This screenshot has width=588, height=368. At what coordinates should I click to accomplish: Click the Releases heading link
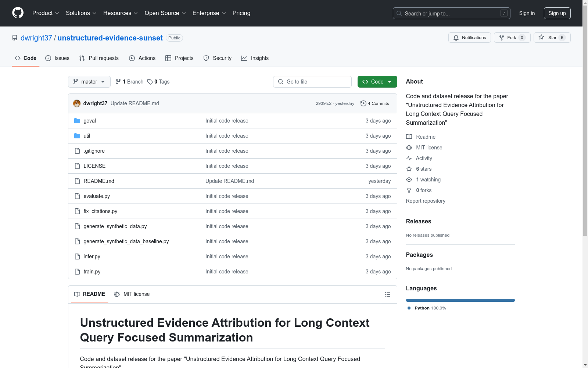point(419,221)
